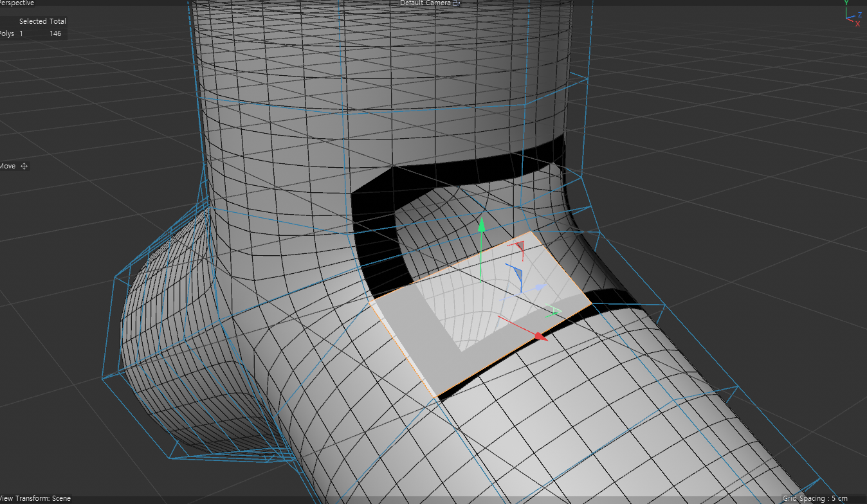Screen dimensions: 867x504
Task: Grab the light blue Z-axis move arrow
Action: (x=540, y=287)
